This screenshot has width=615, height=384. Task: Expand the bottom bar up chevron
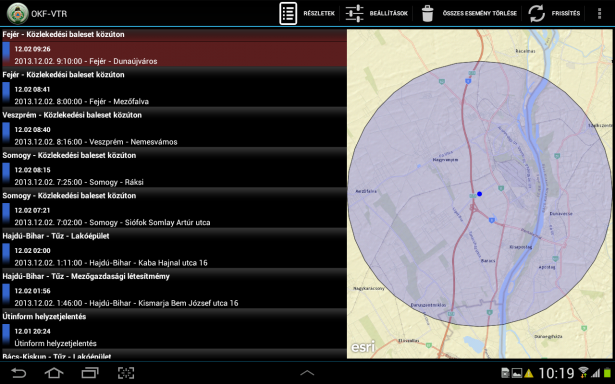307,373
